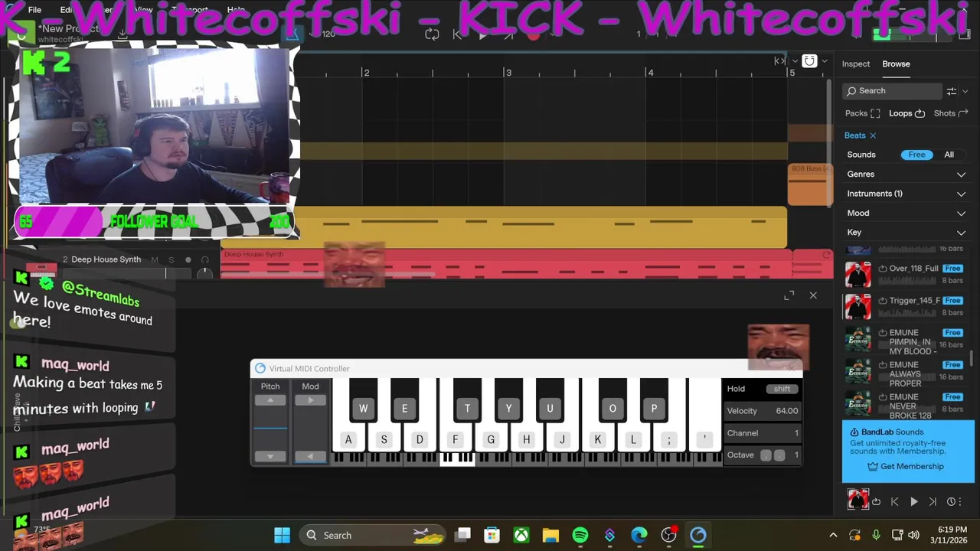Click EMUNE ALWAYS PROPER loop thumbnail
This screenshot has height=551, width=980.
point(857,371)
